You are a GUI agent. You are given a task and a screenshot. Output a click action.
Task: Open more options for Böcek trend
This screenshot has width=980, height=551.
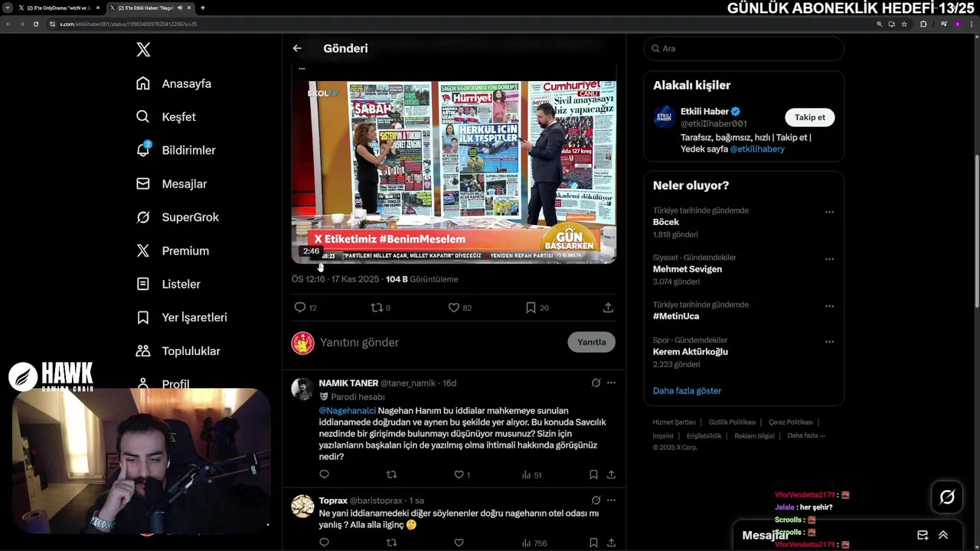829,212
